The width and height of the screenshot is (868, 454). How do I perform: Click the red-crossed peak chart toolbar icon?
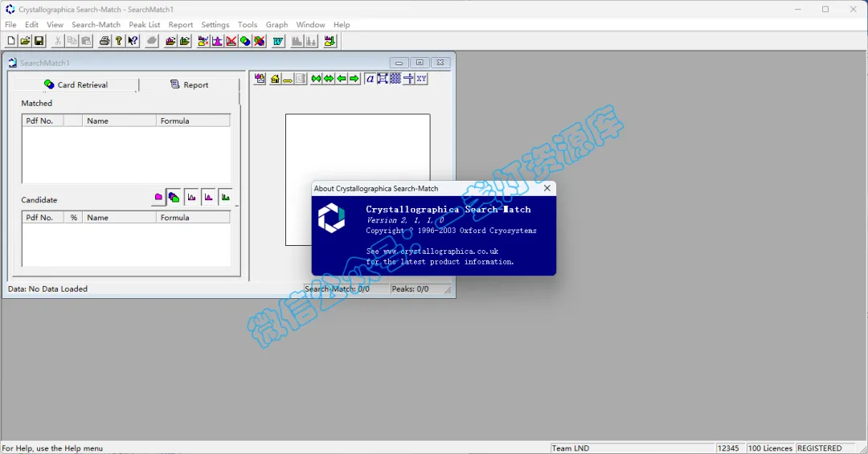click(x=231, y=41)
